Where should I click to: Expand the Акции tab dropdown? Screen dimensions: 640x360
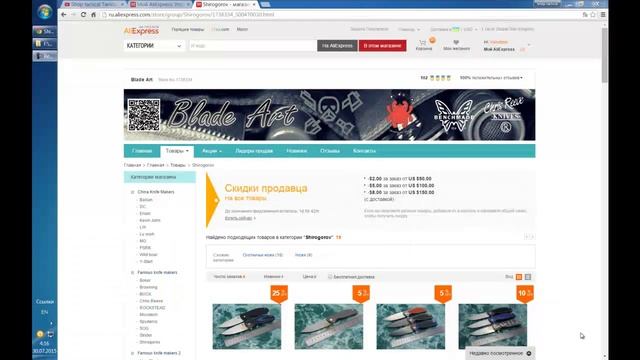point(212,151)
